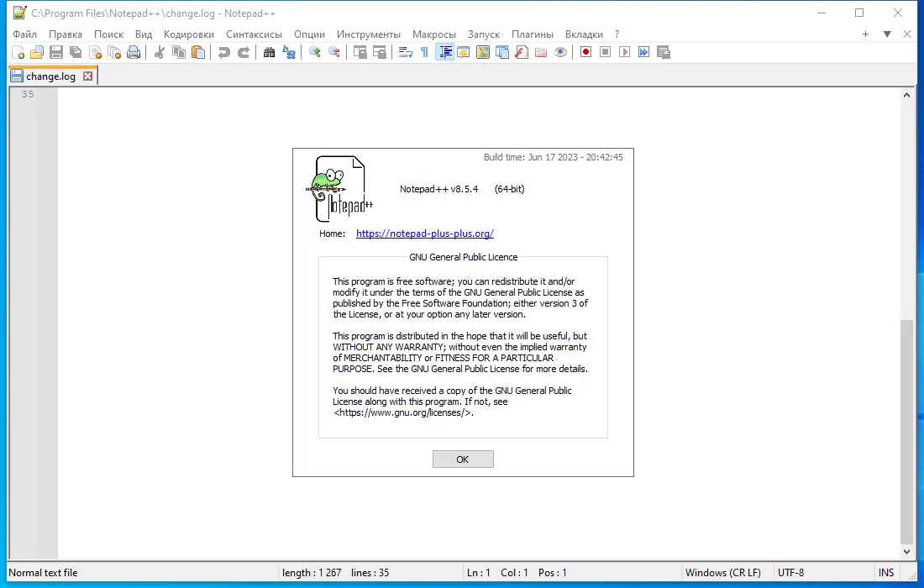Open the Файл menu
The width and height of the screenshot is (924, 588).
tap(24, 34)
